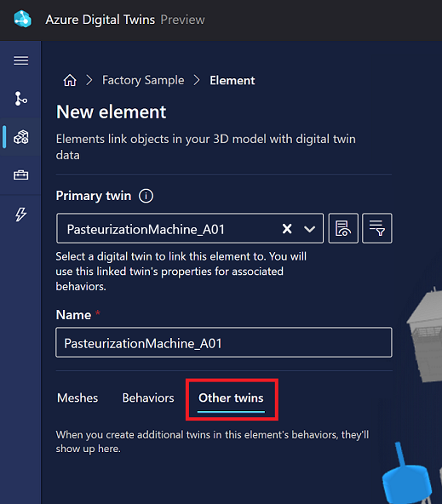Click the twin graph icon in sidebar
The width and height of the screenshot is (442, 504).
[x=20, y=99]
